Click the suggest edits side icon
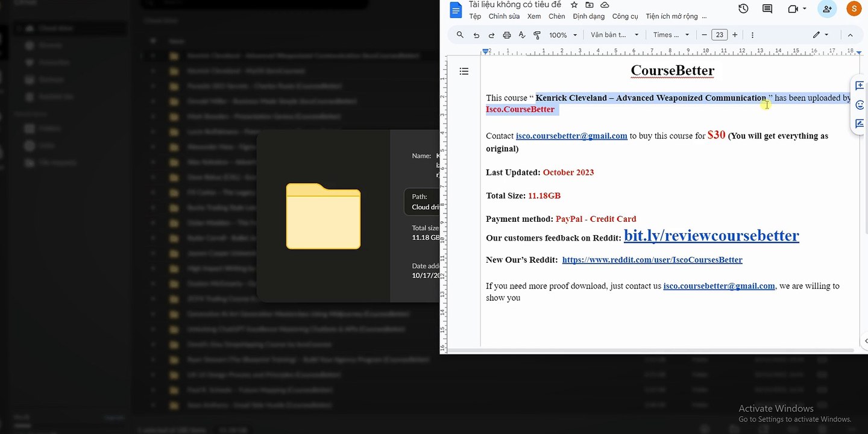The width and height of the screenshot is (868, 434). 860,124
